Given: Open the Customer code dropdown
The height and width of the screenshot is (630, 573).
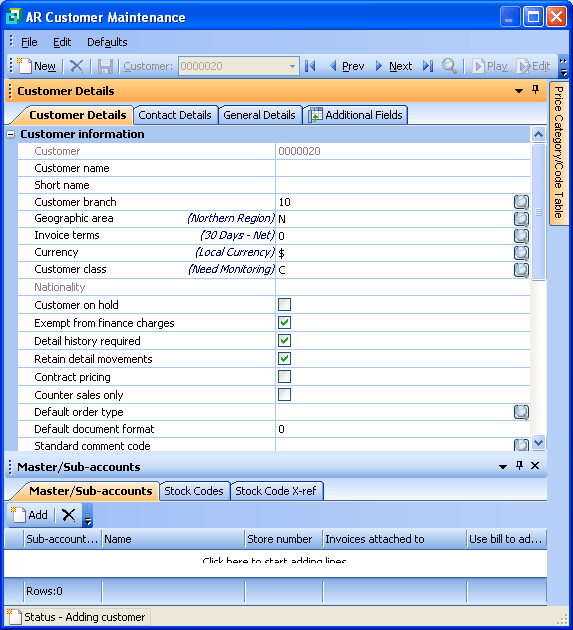Looking at the screenshot, I should point(293,66).
